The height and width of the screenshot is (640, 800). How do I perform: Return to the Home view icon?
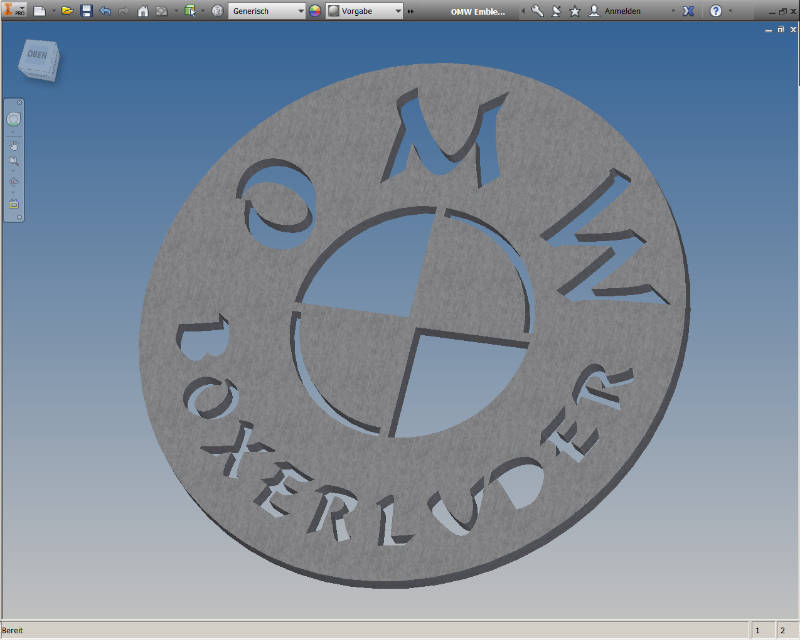(x=143, y=11)
